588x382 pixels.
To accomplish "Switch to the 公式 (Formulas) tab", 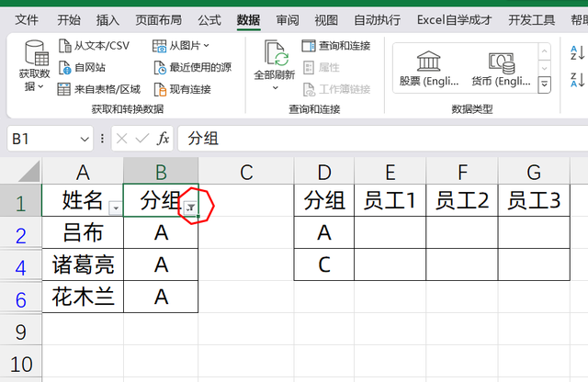I will tap(209, 20).
